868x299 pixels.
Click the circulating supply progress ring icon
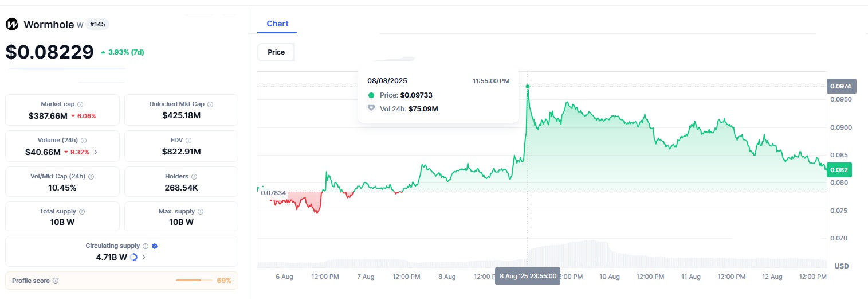coord(134,257)
